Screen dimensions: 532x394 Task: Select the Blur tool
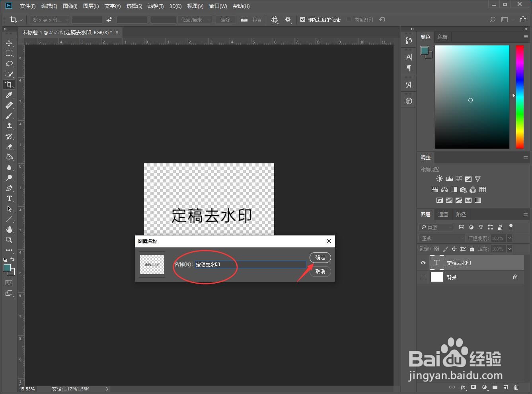(9, 167)
